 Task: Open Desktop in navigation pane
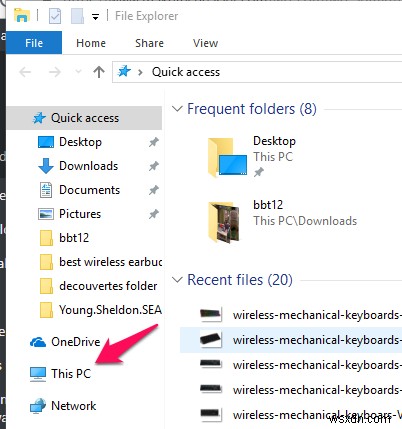tap(80, 142)
